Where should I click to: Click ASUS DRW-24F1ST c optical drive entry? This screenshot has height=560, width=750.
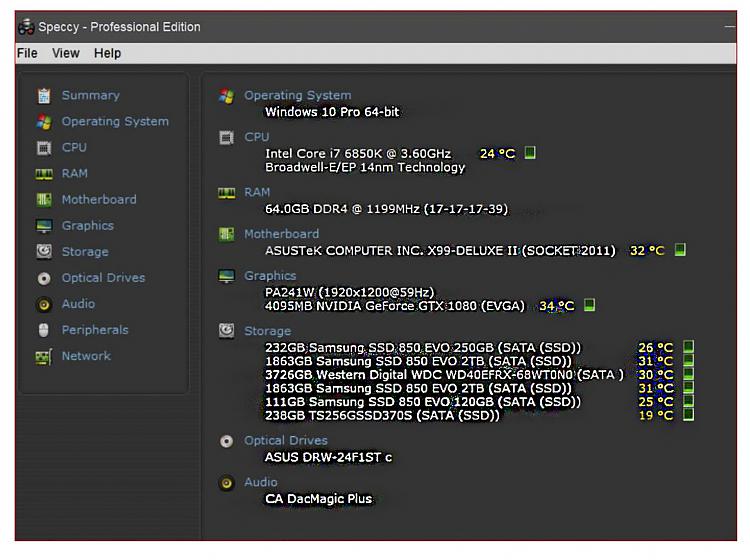[x=329, y=457]
